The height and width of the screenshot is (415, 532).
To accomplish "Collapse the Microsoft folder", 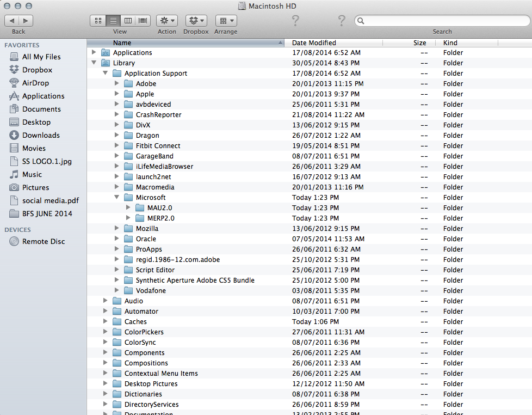I will click(117, 197).
